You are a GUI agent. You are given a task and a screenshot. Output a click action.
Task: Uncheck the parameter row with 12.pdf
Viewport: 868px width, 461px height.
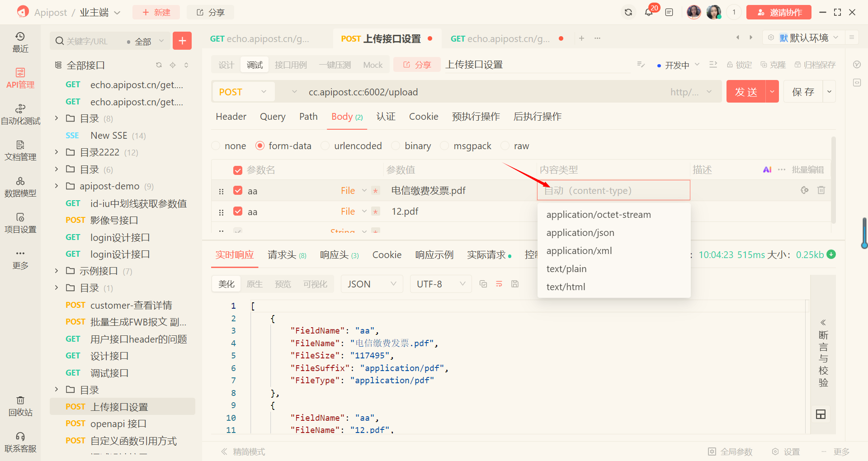[238, 211]
